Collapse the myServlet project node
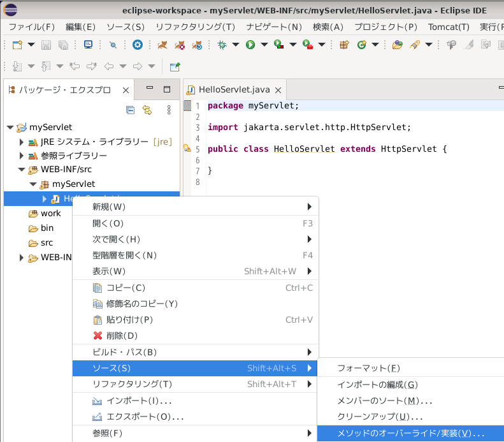Screen dimensions: 504x442 pyautogui.click(x=10, y=128)
